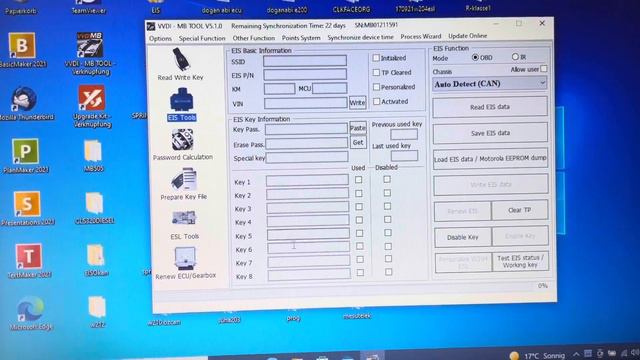Open the Read Write Key tool

pos(180,64)
